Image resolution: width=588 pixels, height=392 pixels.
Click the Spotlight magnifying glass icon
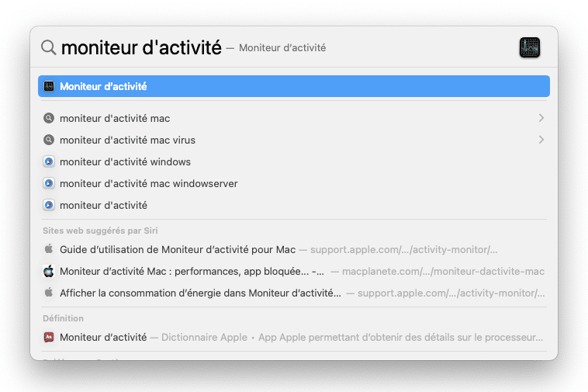(48, 48)
